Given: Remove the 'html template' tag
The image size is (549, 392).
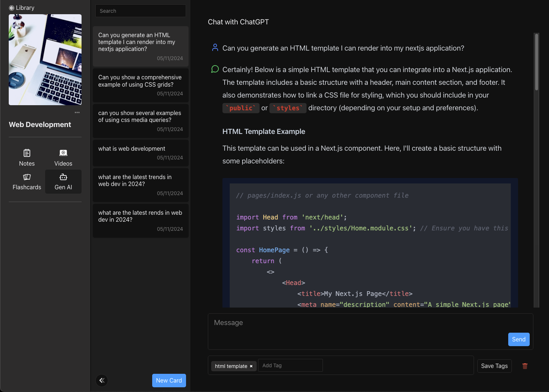Looking at the screenshot, I should tap(251, 366).
